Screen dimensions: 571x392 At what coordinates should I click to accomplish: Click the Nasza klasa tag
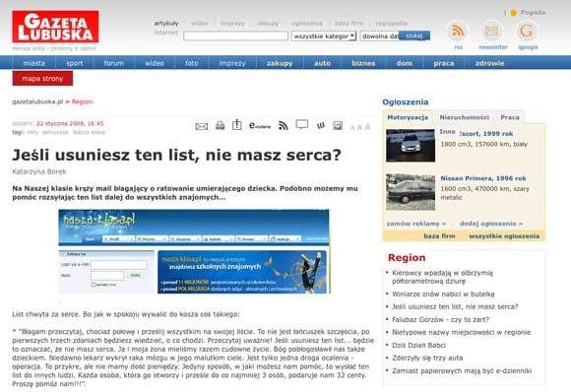(x=89, y=132)
